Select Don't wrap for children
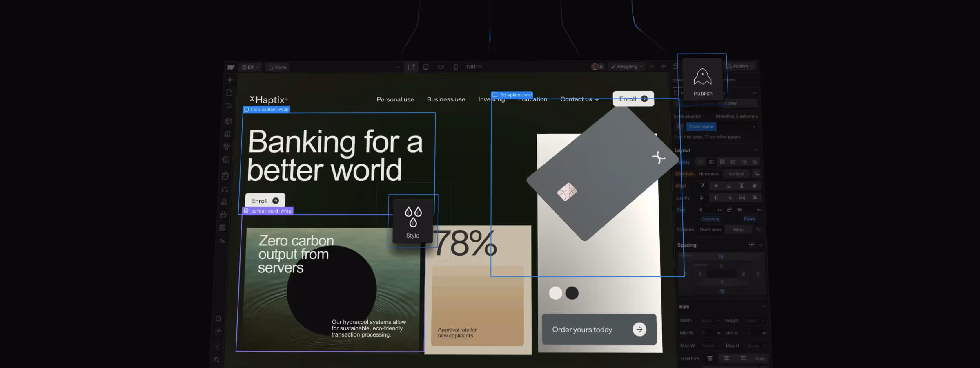This screenshot has width=980, height=368. (x=711, y=229)
